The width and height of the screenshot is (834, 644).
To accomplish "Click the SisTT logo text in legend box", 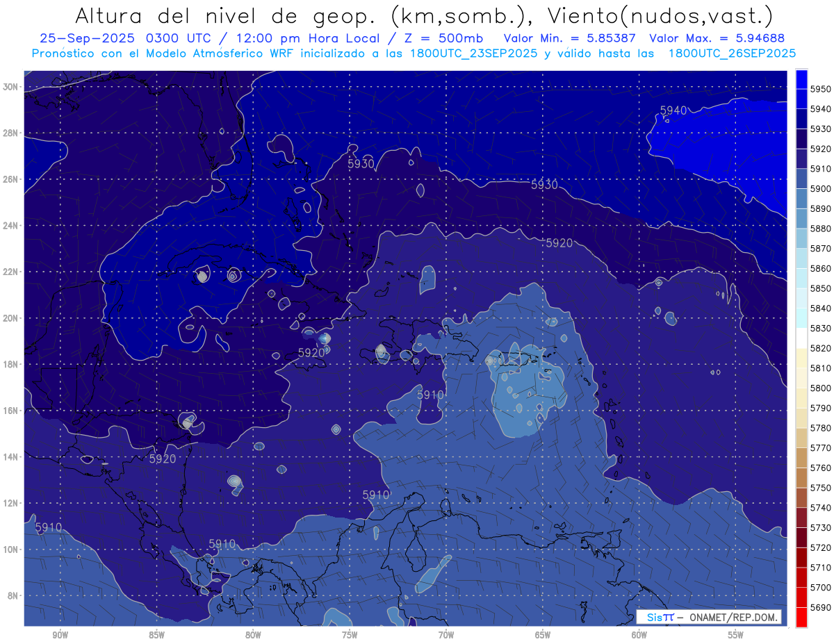I will [660, 617].
